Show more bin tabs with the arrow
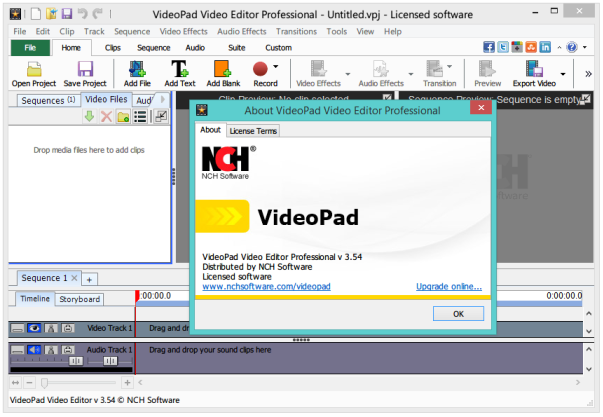603x417 pixels. tap(163, 99)
